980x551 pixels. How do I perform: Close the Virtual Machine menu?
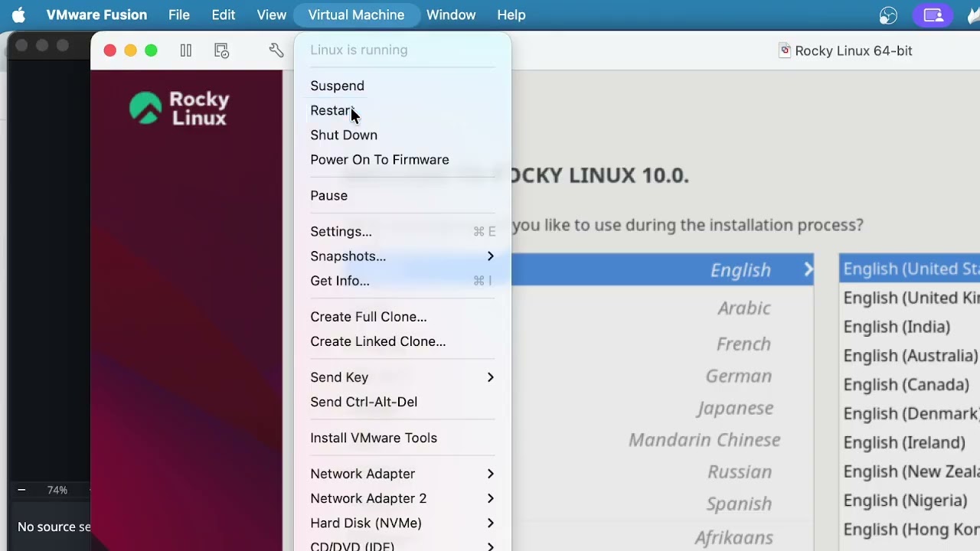(356, 15)
